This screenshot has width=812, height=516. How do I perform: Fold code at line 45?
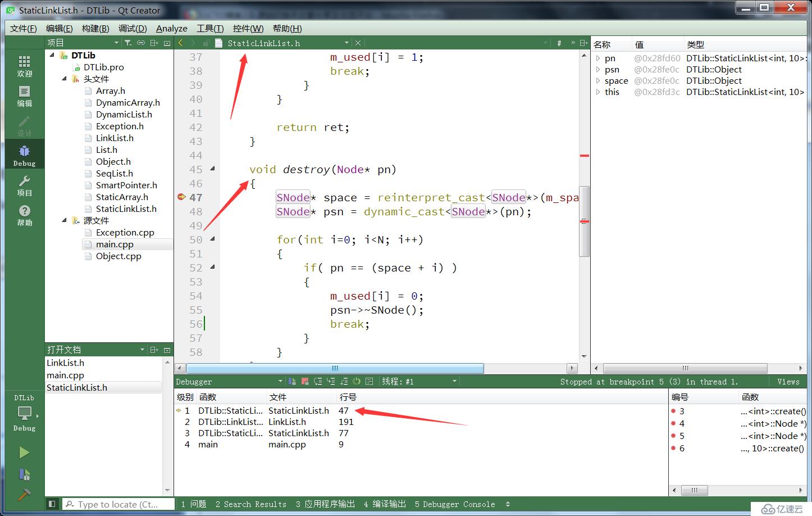(212, 169)
